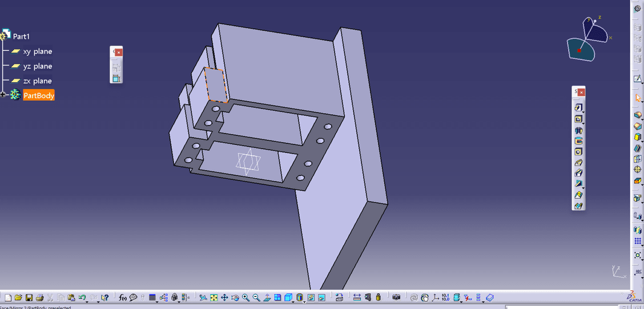This screenshot has height=309, width=644.
Task: Select the xy plane in the tree
Action: [x=37, y=51]
